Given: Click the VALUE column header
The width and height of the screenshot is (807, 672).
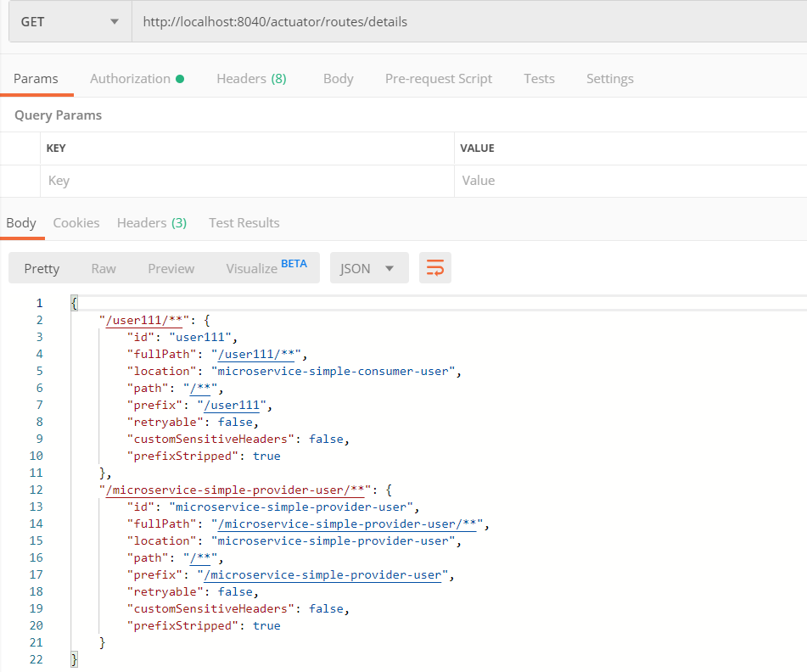Looking at the screenshot, I should 477,148.
